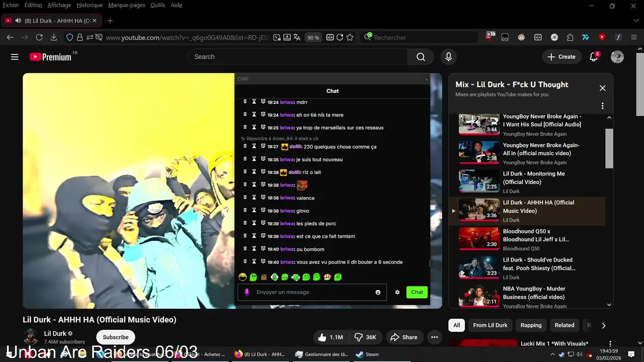Click the YouTube search magnifier button
The height and width of the screenshot is (362, 644).
click(421, 57)
